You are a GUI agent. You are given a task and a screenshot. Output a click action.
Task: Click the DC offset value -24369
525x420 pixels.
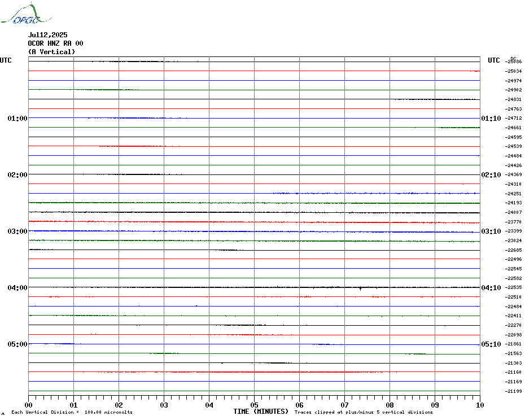[513, 174]
